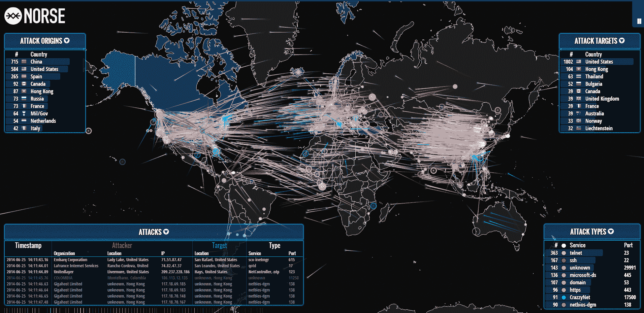Select CrazzyNet label in Attack Types
Screen dimensions: 644x313
click(580, 297)
